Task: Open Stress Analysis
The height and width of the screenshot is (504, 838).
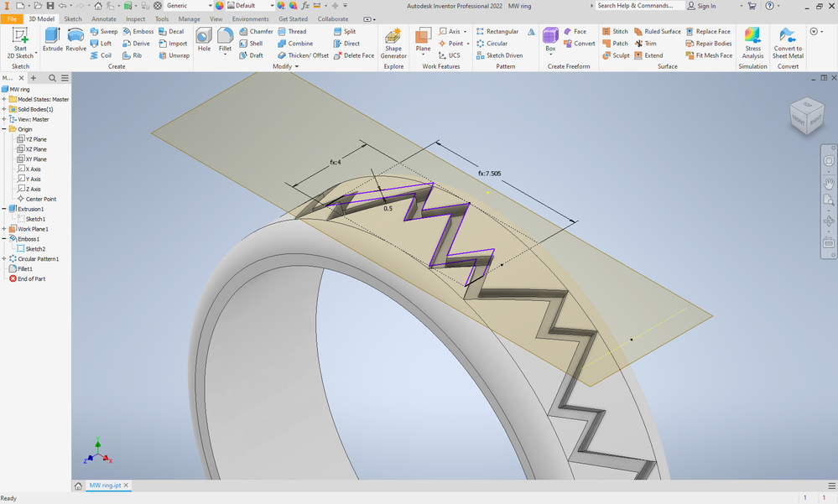Action: tap(752, 43)
